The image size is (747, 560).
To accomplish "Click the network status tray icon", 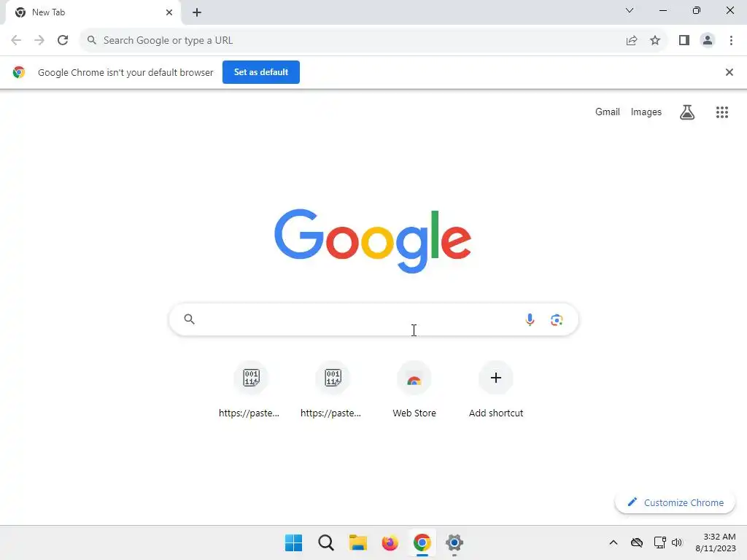I will (659, 542).
